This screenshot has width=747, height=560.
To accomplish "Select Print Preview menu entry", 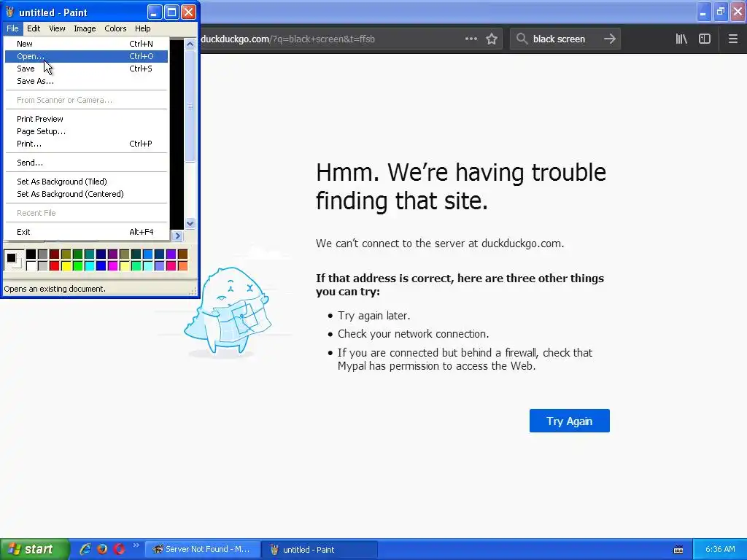I will pos(86,119).
